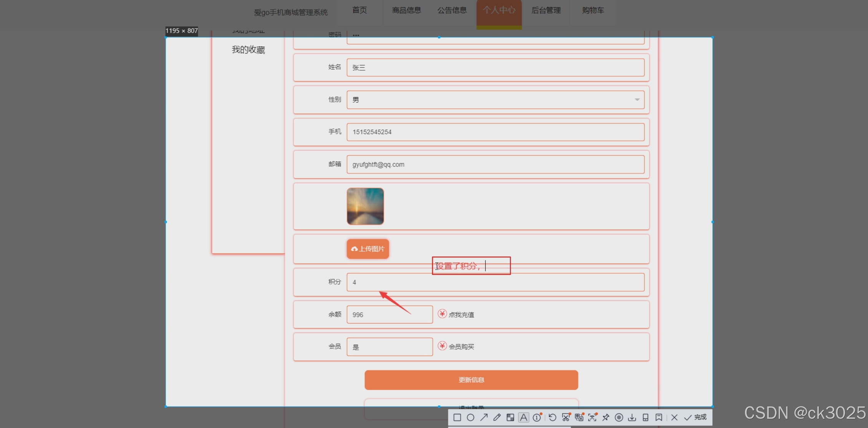
Task: Pick the pencil freehand tool
Action: [x=497, y=418]
